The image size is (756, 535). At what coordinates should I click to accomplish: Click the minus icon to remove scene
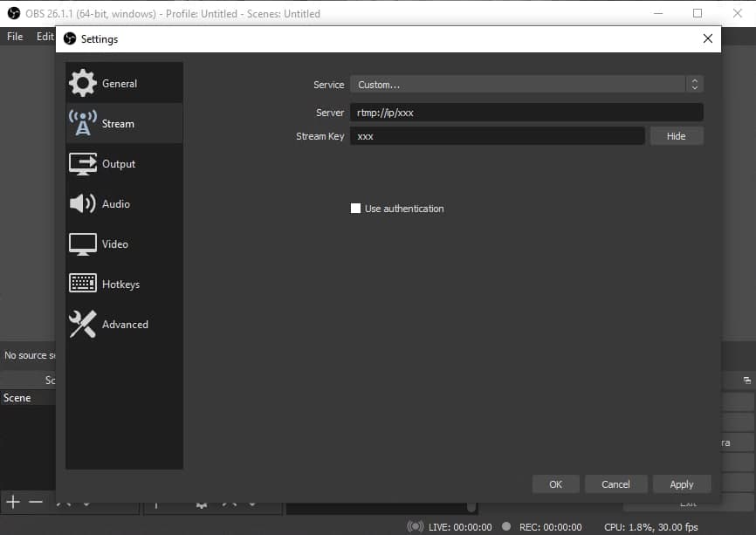36,502
